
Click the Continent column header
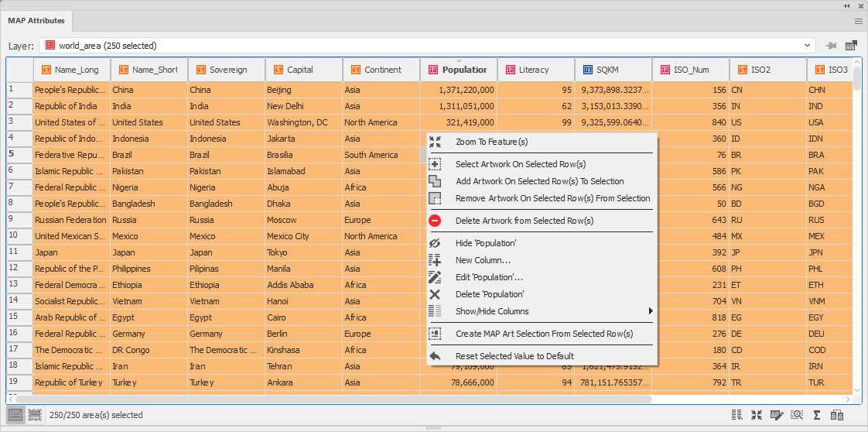(x=381, y=70)
